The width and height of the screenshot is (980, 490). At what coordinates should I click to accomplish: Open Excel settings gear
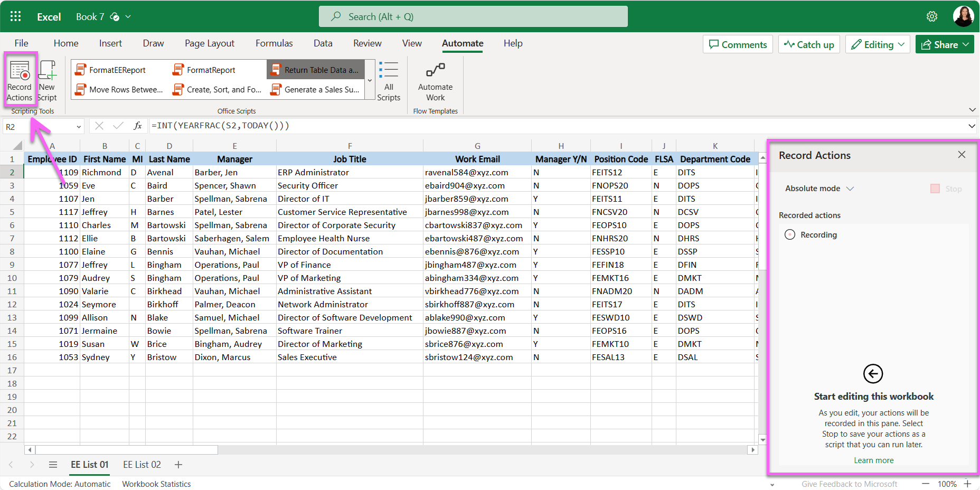point(932,16)
